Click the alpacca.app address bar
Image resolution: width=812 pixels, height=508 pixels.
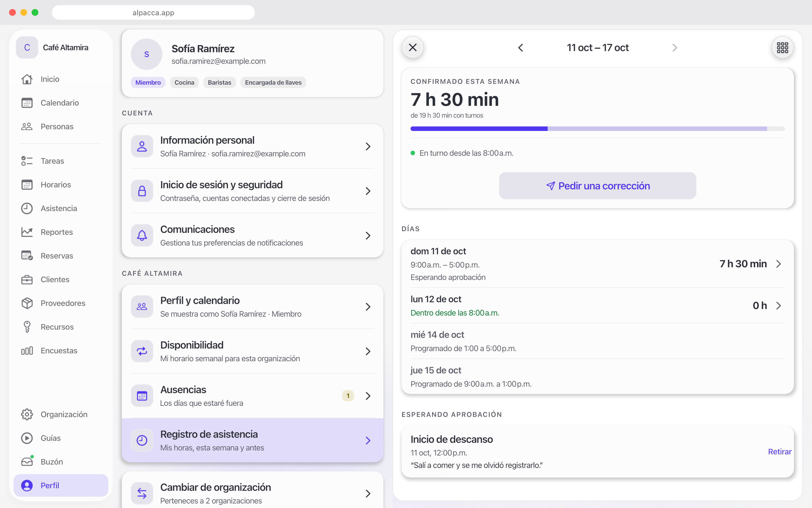153,12
